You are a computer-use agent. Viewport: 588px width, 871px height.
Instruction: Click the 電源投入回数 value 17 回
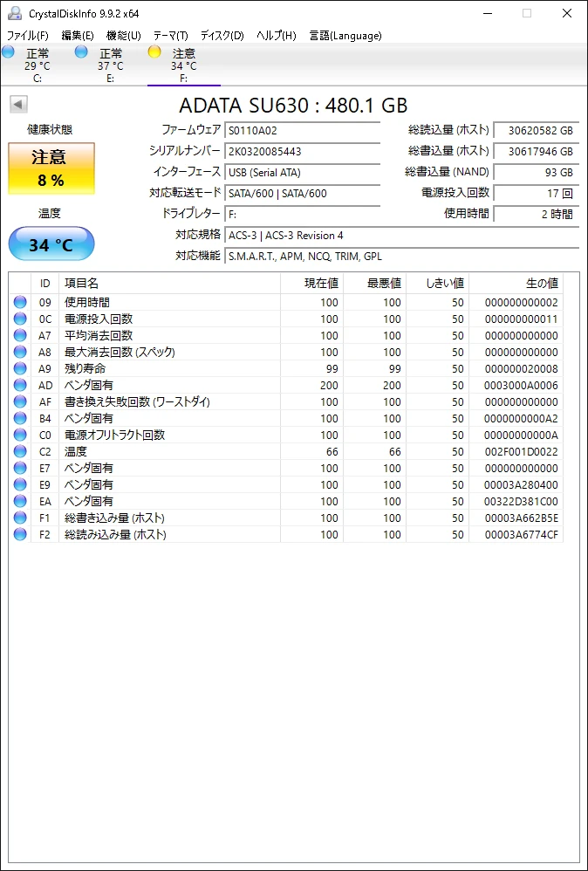point(536,193)
